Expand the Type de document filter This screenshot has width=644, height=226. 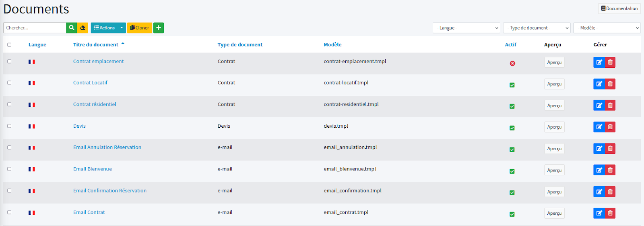pyautogui.click(x=537, y=28)
